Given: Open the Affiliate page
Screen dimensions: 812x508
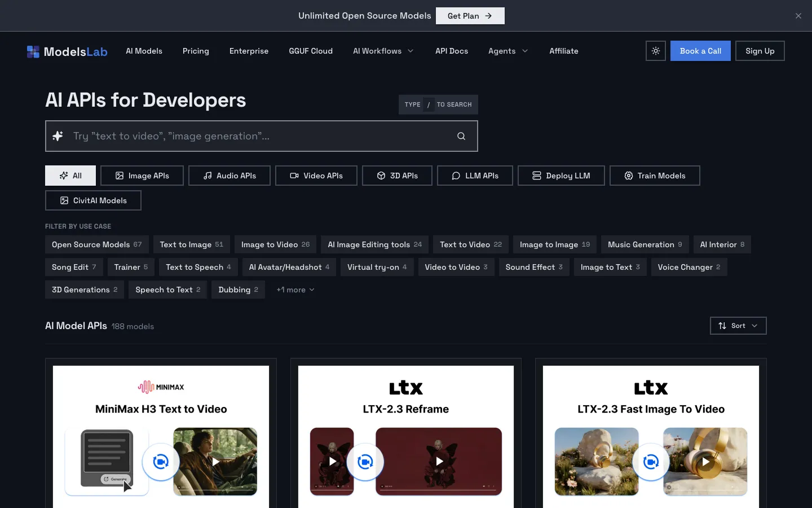Looking at the screenshot, I should click(564, 51).
